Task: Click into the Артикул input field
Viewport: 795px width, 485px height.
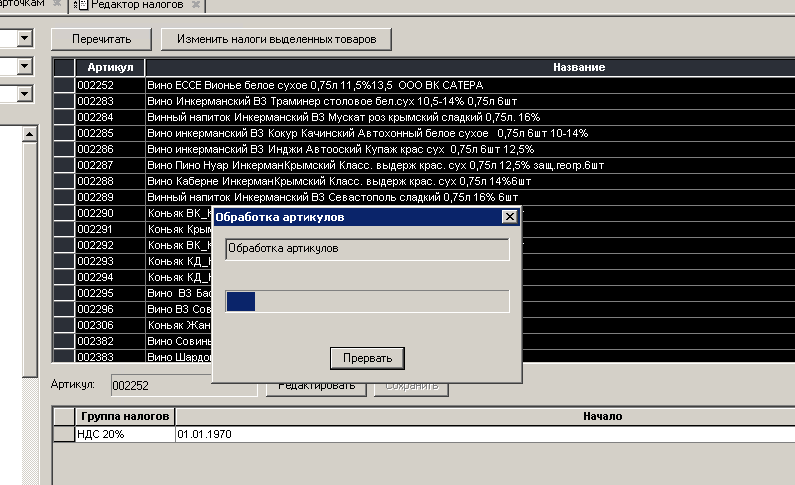Action: coord(182,386)
